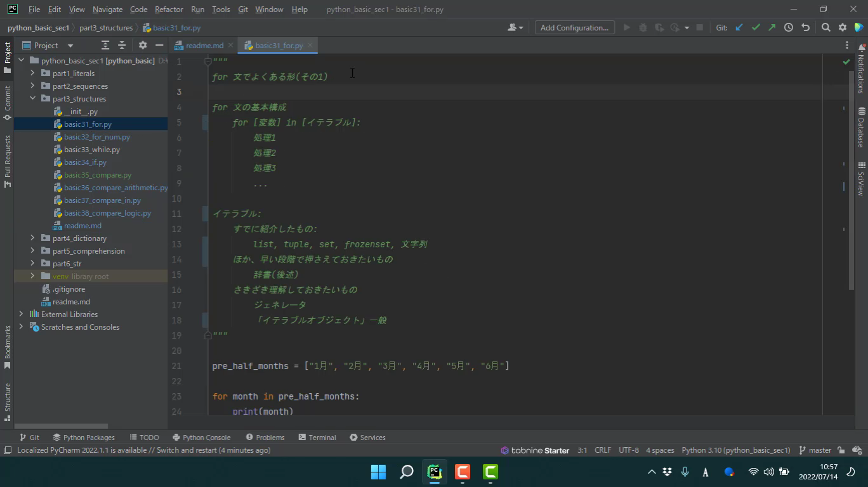Open the Terminal tool window
This screenshot has height=487, width=868.
(x=317, y=438)
